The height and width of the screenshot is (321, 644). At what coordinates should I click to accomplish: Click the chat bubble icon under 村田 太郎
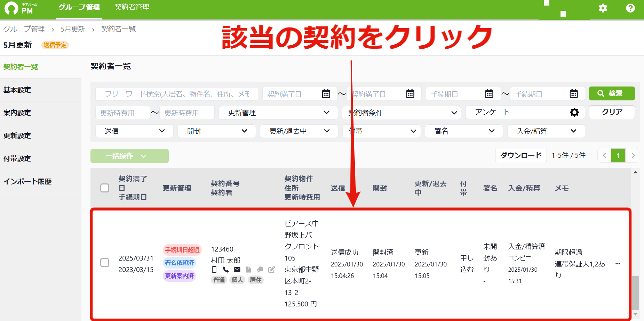pos(260,270)
